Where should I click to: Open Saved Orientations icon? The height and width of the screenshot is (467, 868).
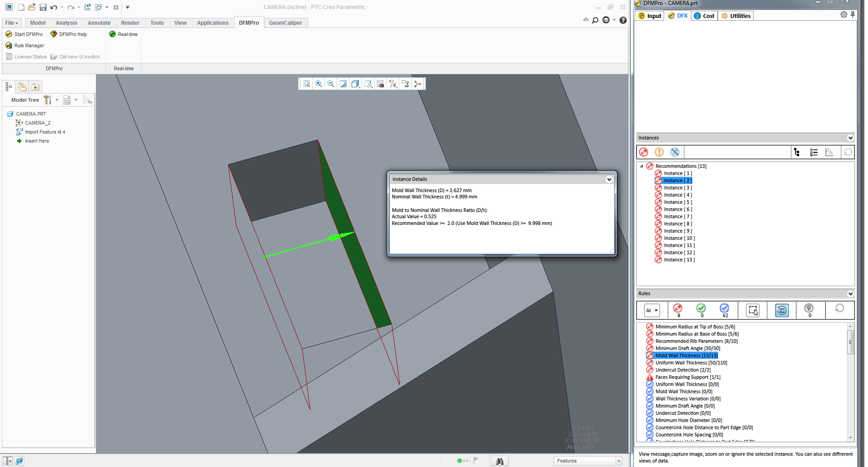click(368, 84)
